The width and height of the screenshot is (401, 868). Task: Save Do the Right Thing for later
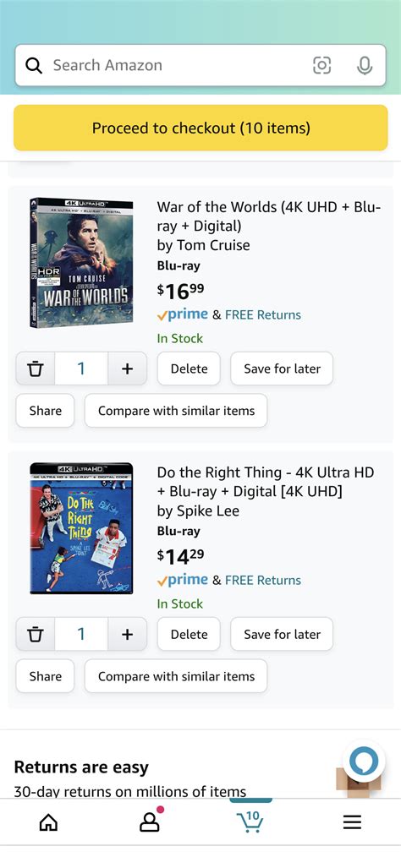pyautogui.click(x=282, y=635)
